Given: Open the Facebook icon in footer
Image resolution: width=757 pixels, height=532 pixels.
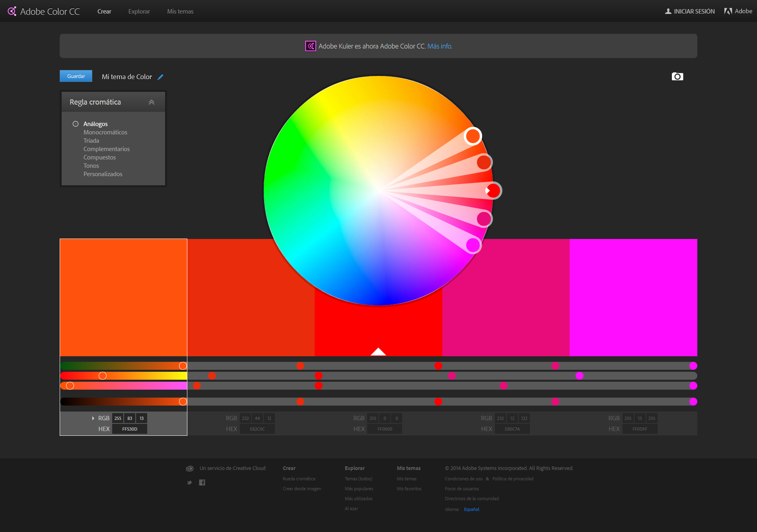Looking at the screenshot, I should point(202,483).
